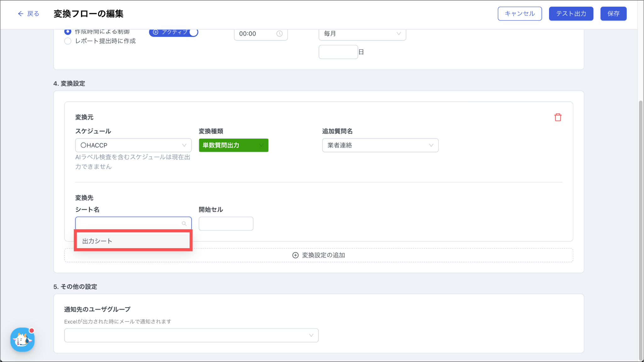Screen dimensions: 644x362
Task: Click the red trash delete icon
Action: click(x=558, y=117)
